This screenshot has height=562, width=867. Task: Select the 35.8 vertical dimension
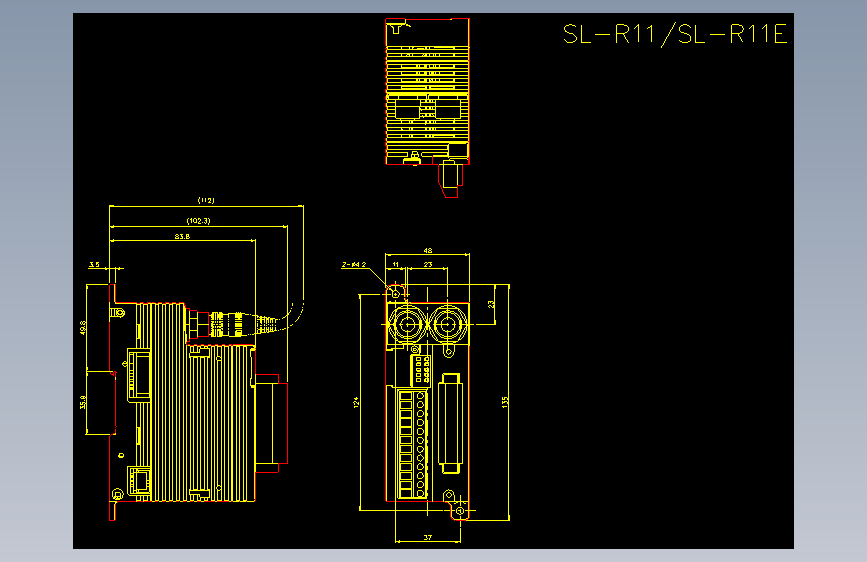pyautogui.click(x=83, y=402)
